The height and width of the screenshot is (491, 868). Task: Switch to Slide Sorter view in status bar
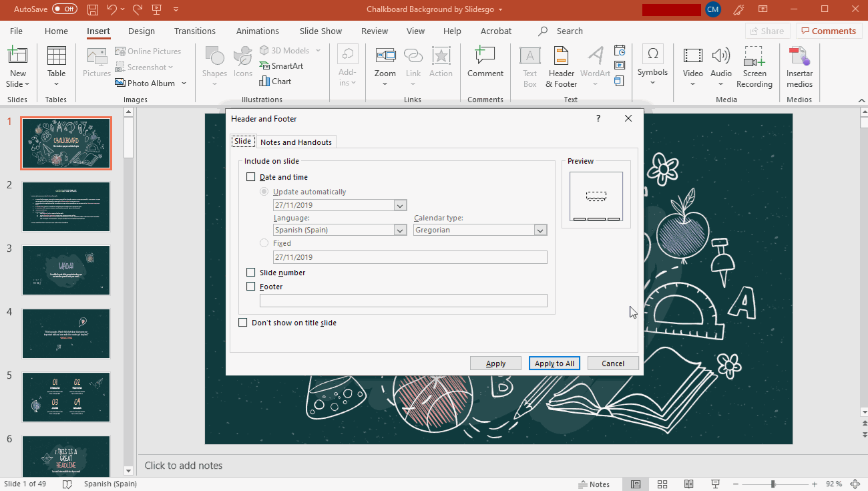pos(662,484)
